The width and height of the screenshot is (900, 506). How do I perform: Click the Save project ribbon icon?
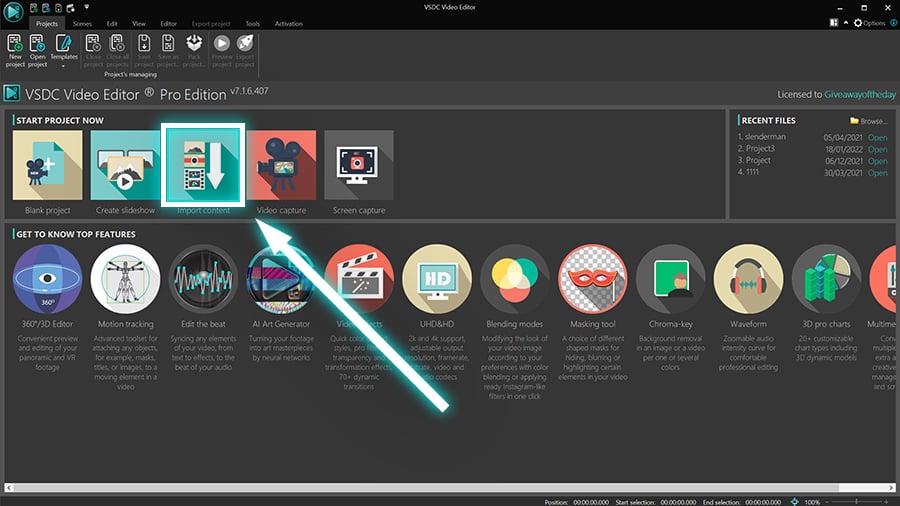click(144, 44)
